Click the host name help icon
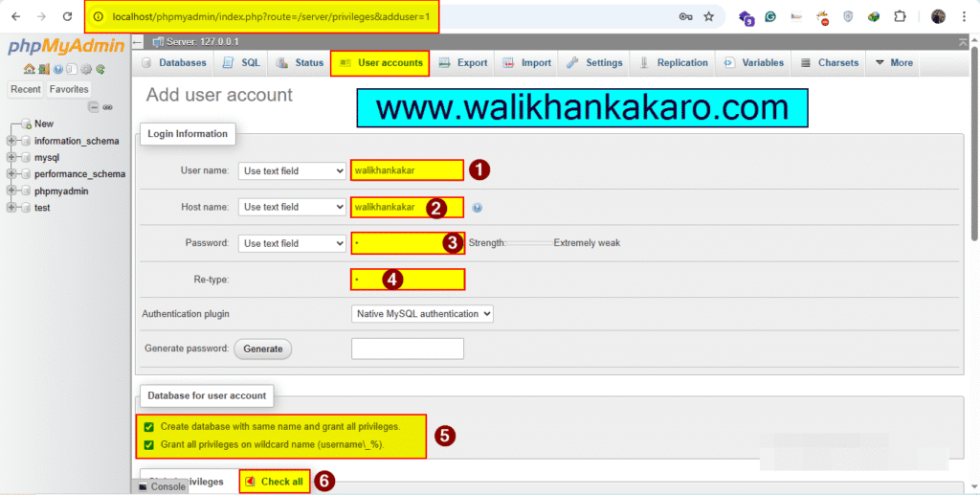Viewport: 980px width, 495px height. tap(477, 208)
